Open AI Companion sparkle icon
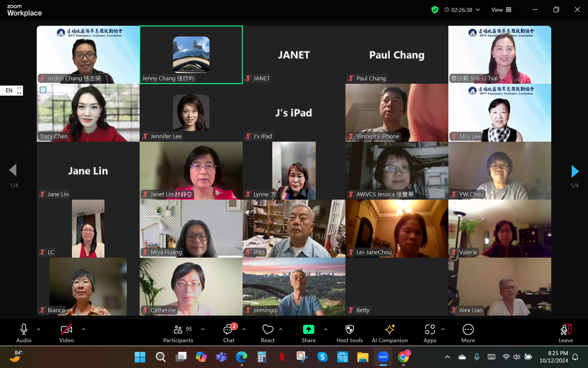 390,330
